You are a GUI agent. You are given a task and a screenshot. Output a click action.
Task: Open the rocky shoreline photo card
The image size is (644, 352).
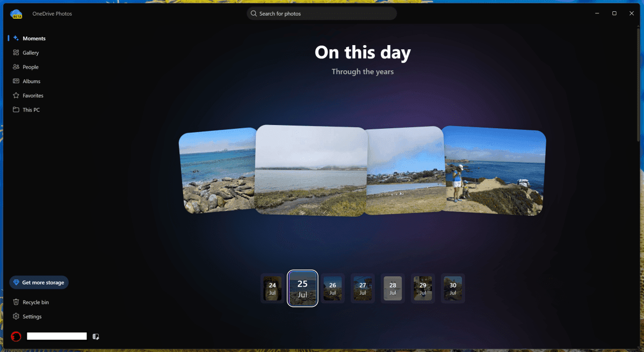[218, 171]
